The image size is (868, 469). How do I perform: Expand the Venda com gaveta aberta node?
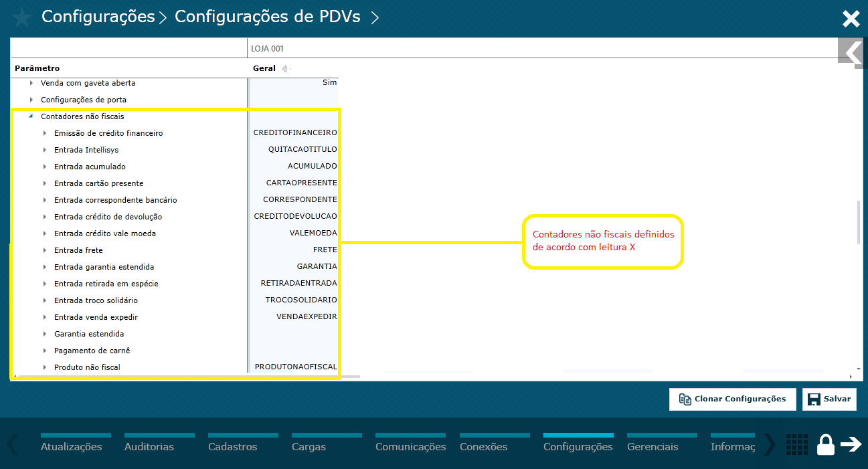click(30, 82)
